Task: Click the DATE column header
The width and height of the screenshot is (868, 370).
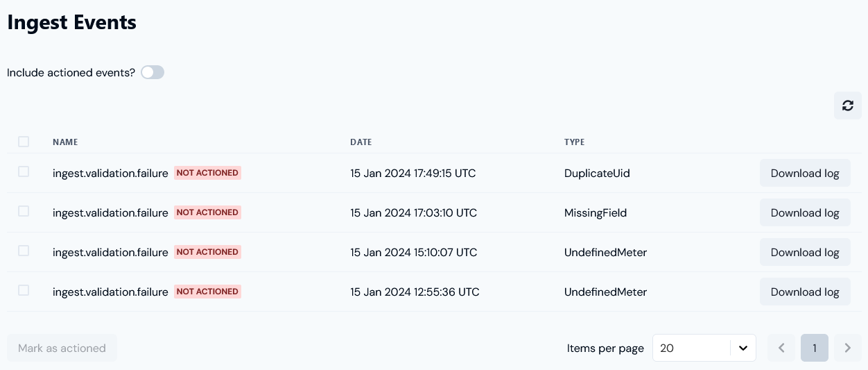Action: (x=361, y=142)
